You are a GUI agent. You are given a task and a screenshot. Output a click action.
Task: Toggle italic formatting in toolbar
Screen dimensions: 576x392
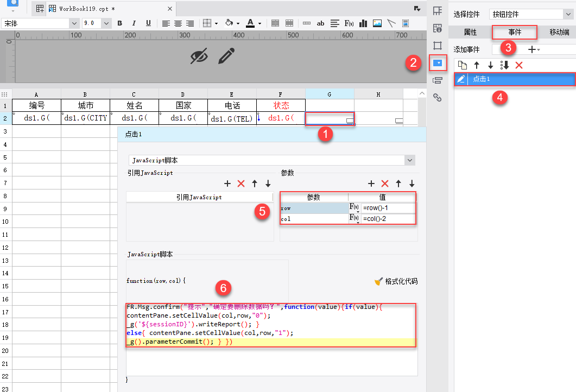point(134,23)
